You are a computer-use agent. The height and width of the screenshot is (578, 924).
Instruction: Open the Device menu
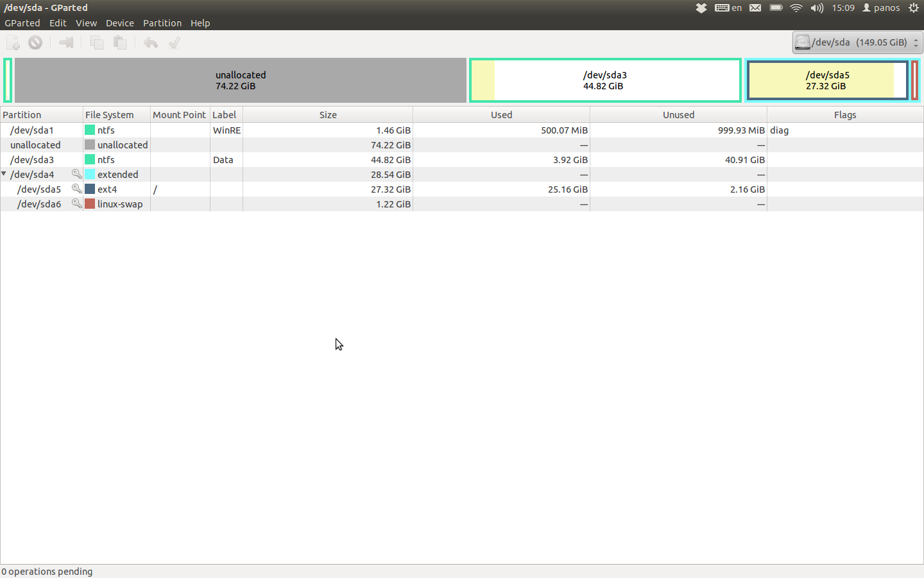(120, 23)
